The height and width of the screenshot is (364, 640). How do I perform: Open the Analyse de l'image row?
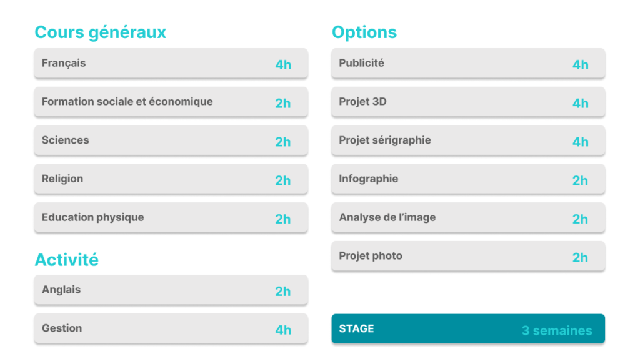point(468,217)
